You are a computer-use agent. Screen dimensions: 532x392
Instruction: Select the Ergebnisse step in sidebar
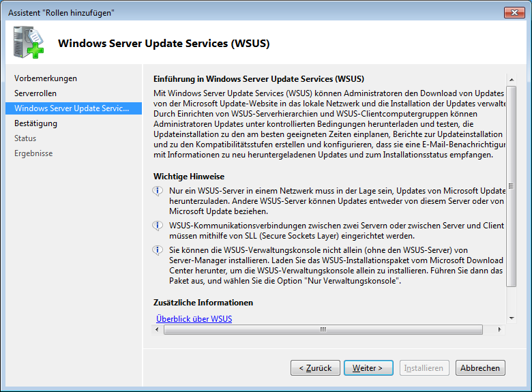[33, 153]
